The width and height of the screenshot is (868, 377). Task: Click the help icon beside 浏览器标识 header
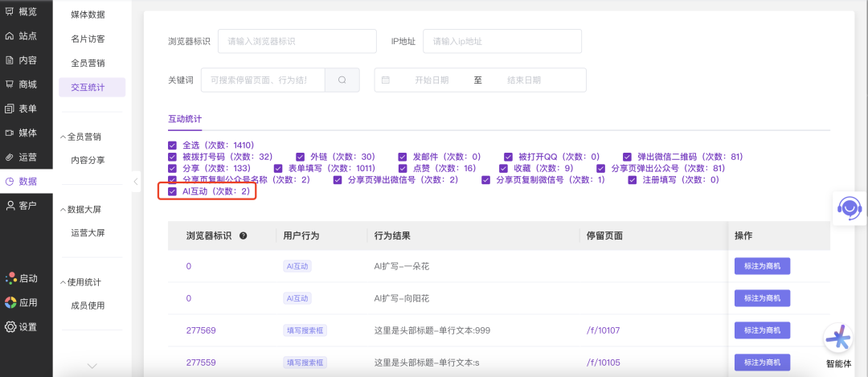click(x=243, y=236)
